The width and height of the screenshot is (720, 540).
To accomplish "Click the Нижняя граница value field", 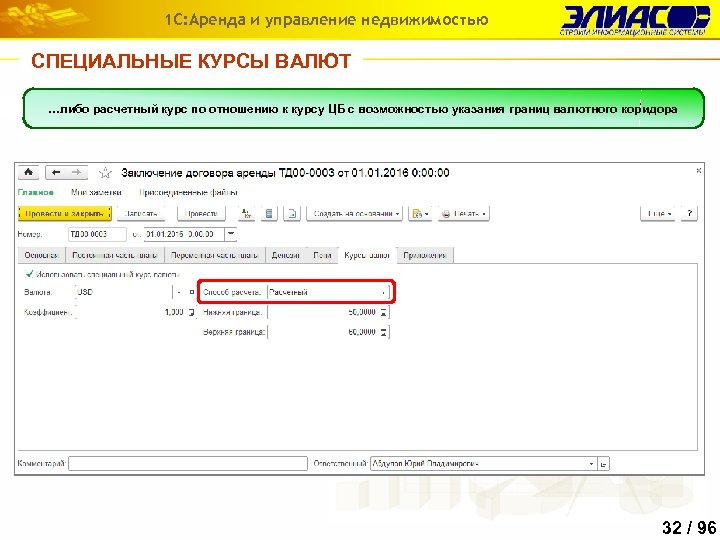I will [x=322, y=312].
